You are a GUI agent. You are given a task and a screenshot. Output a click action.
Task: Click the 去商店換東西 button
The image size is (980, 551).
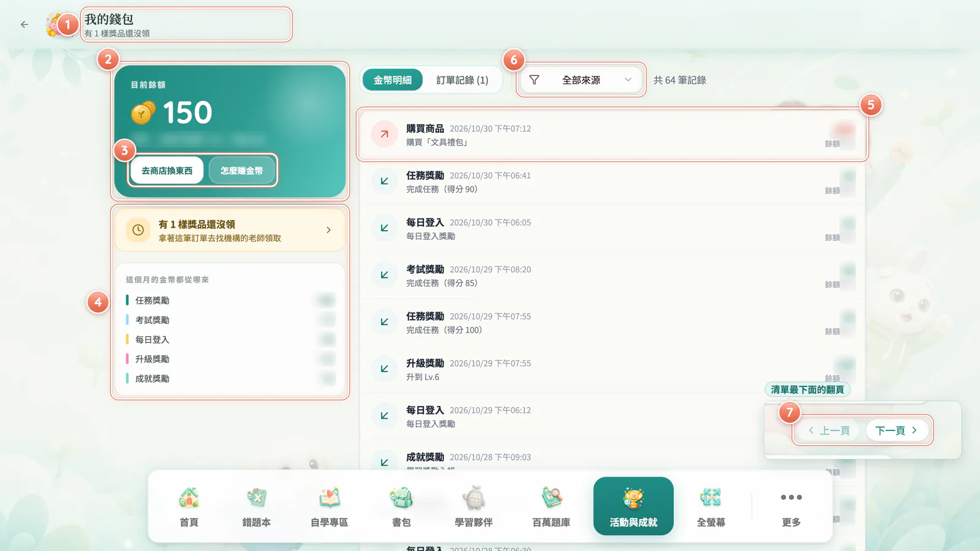(x=167, y=171)
